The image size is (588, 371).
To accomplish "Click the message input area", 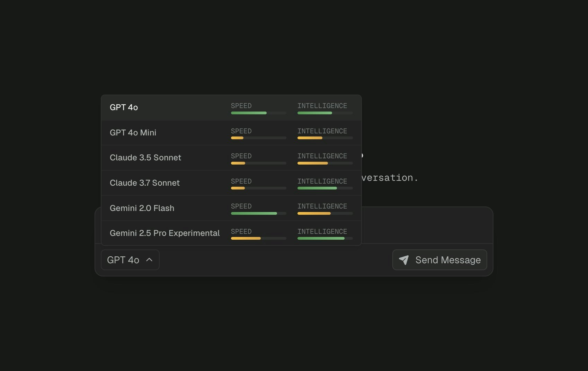I will point(427,226).
